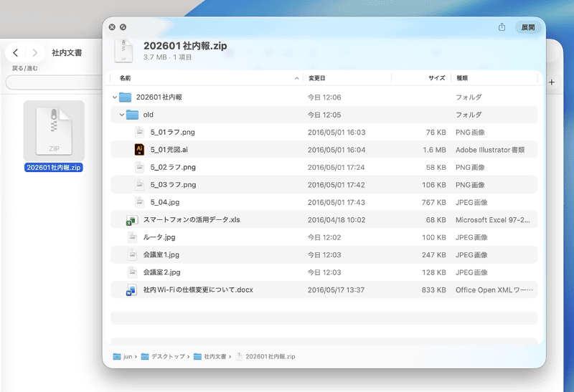Screen dimensions: 574x392
Task: Sort by the 名前 column header
Action: (x=125, y=78)
